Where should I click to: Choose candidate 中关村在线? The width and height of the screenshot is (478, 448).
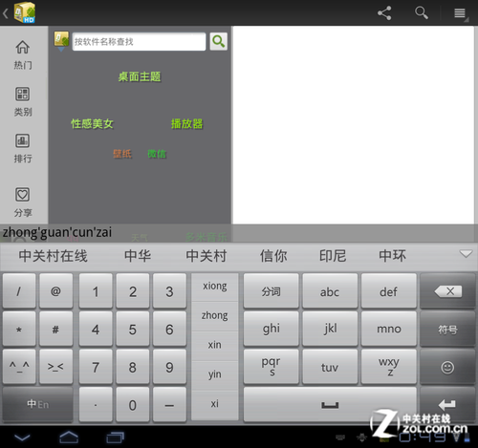tap(53, 256)
